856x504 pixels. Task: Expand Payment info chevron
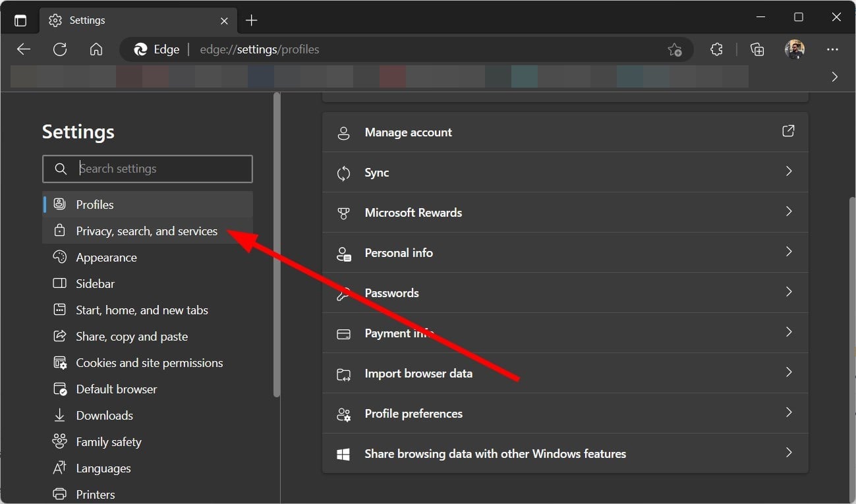point(788,332)
